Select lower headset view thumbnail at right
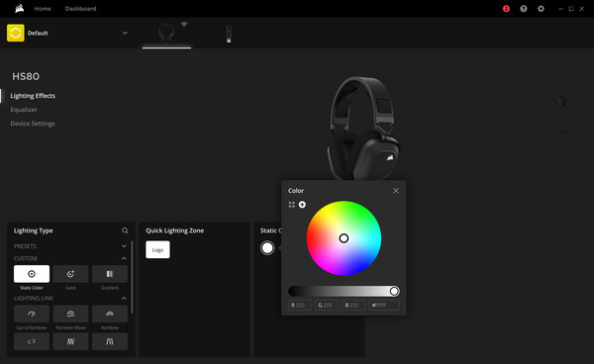594x364 pixels. [562, 136]
